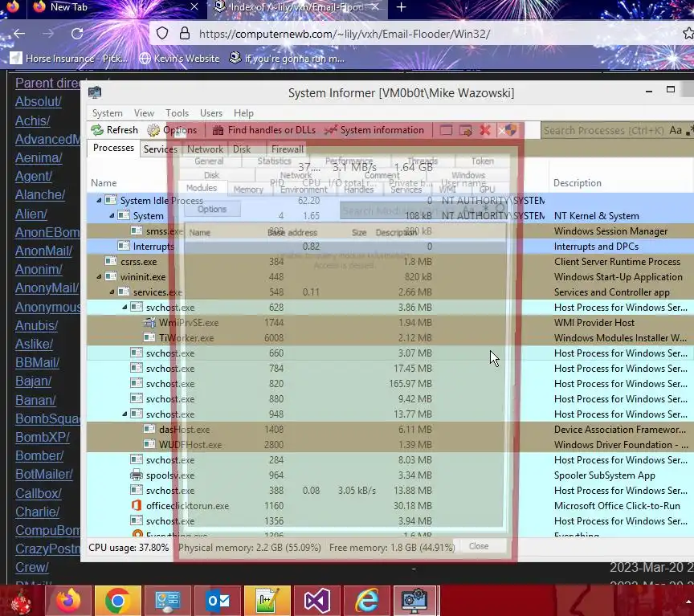The image size is (694, 616).
Task: Click the red X terminate icon
Action: 485,130
